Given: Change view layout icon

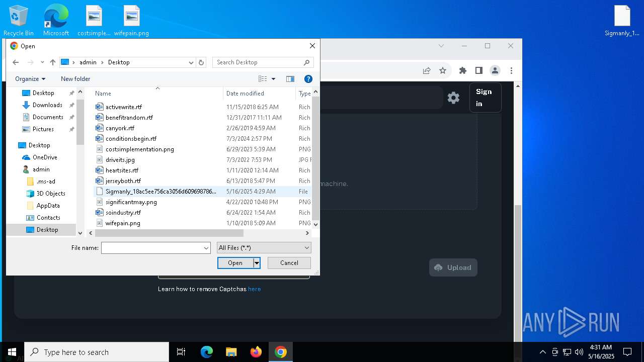Looking at the screenshot, I should (263, 79).
